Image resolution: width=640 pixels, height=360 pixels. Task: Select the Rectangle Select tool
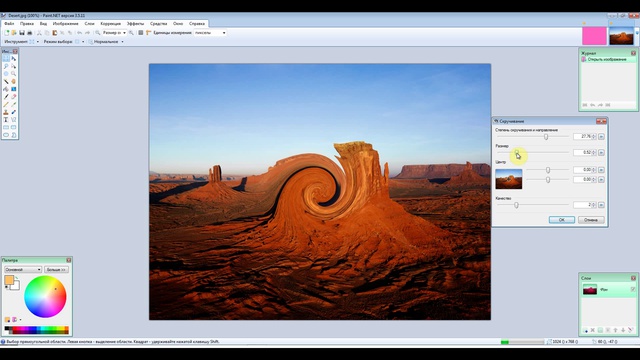coord(6,58)
